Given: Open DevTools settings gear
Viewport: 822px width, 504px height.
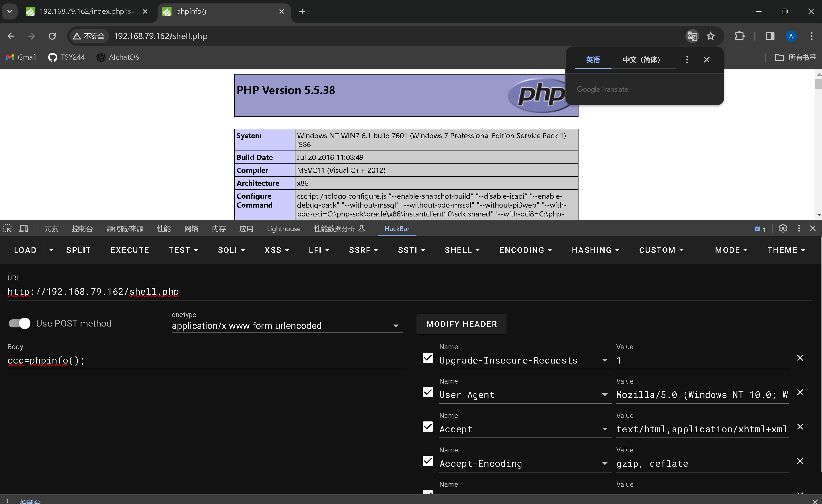Looking at the screenshot, I should [783, 228].
